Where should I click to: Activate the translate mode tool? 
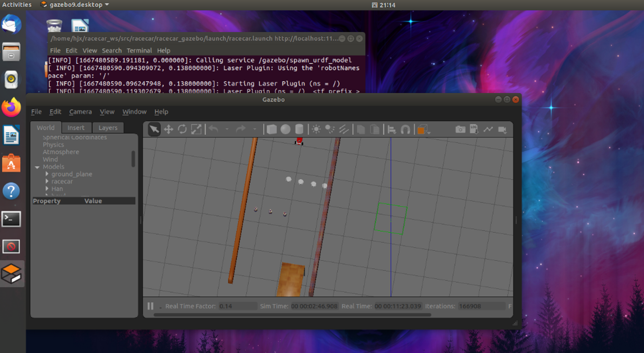point(168,129)
